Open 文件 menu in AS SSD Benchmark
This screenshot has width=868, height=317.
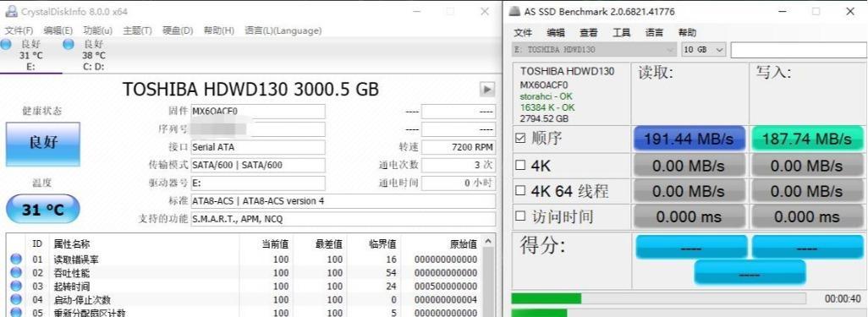[x=523, y=33]
